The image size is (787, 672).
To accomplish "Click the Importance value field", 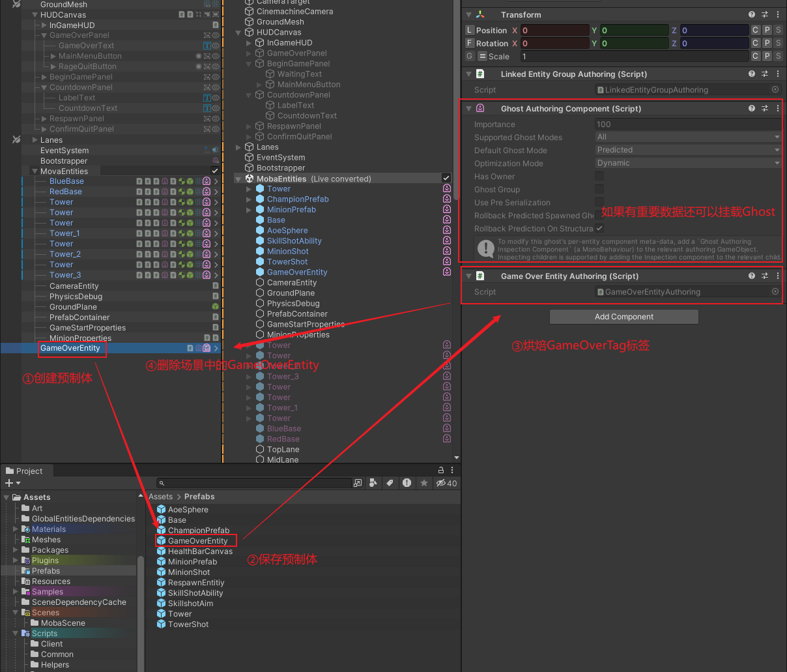I will (688, 124).
